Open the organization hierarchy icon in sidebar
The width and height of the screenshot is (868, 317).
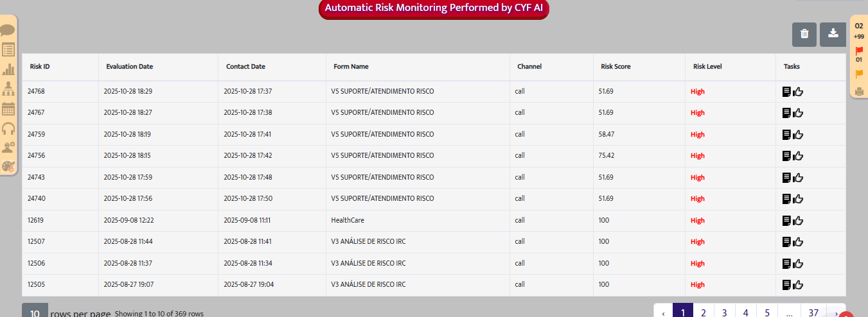point(8,89)
